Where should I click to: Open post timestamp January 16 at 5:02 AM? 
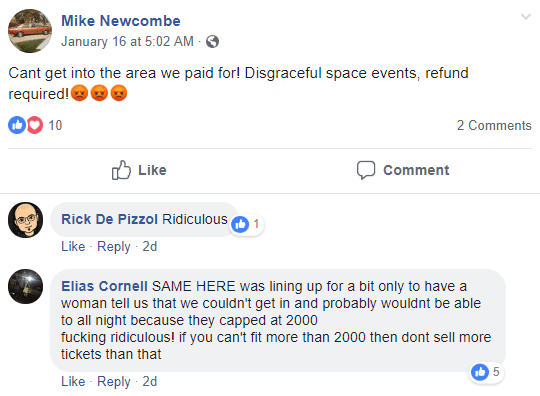pos(127,42)
